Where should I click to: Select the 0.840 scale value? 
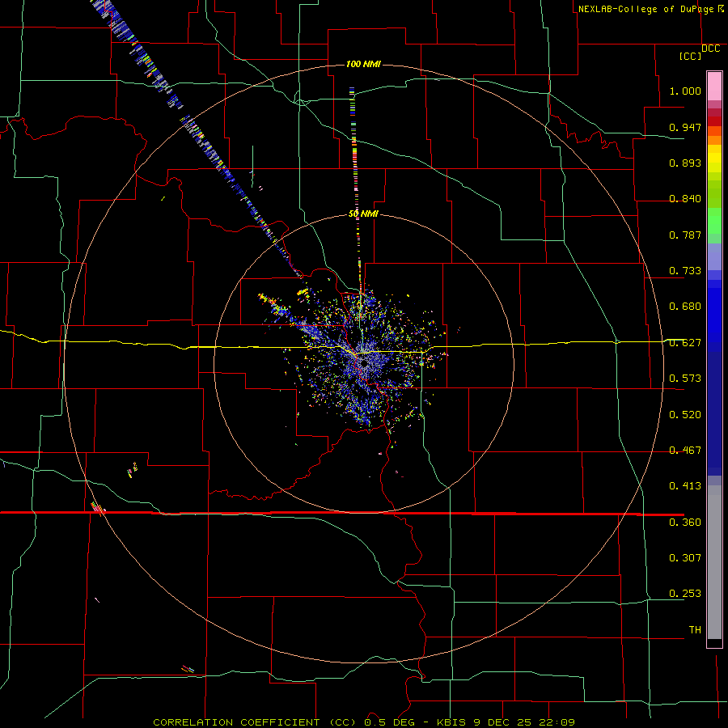click(685, 199)
